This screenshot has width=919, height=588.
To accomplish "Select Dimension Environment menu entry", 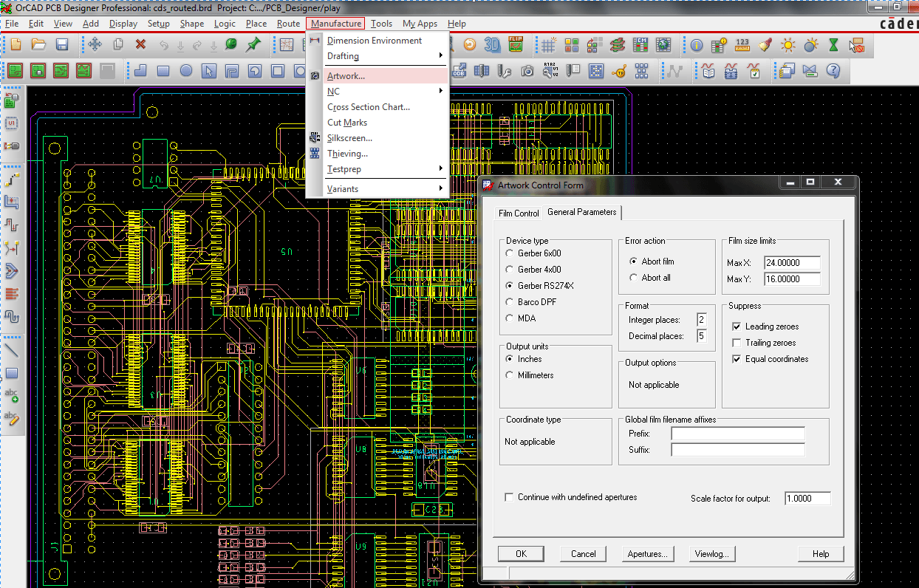I will [x=377, y=41].
